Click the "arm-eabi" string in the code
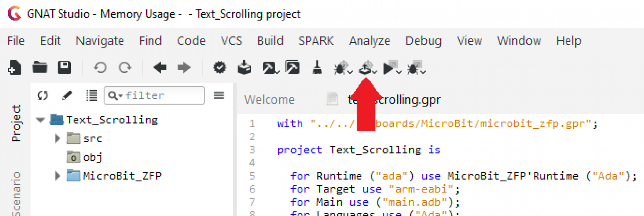Image resolution: width=644 pixels, height=216 pixels. [421, 189]
